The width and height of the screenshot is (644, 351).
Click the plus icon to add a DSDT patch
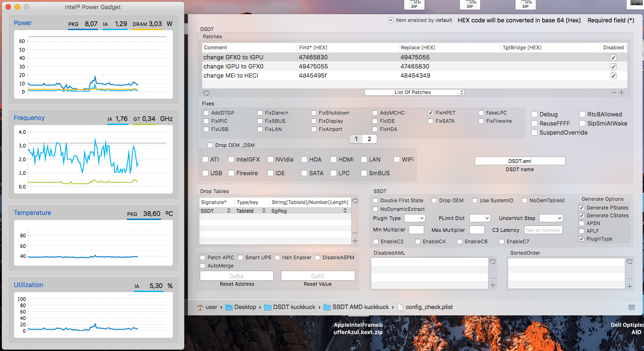(x=621, y=92)
